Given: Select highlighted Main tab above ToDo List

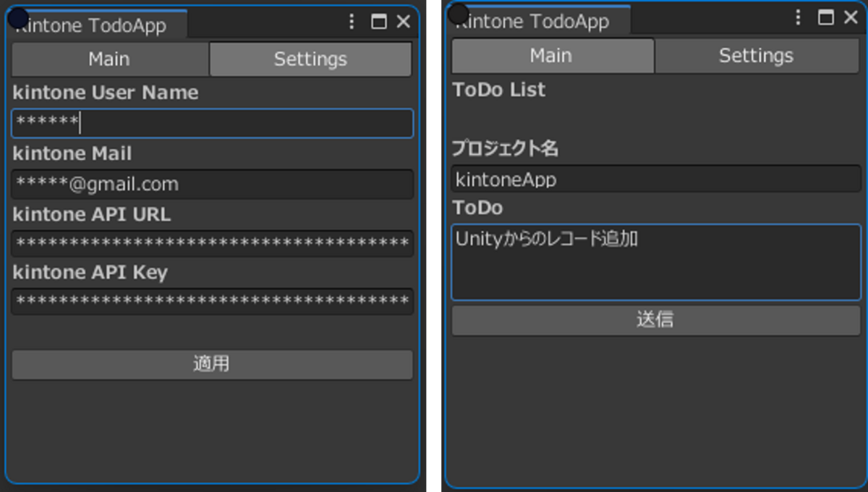Looking at the screenshot, I should point(552,56).
